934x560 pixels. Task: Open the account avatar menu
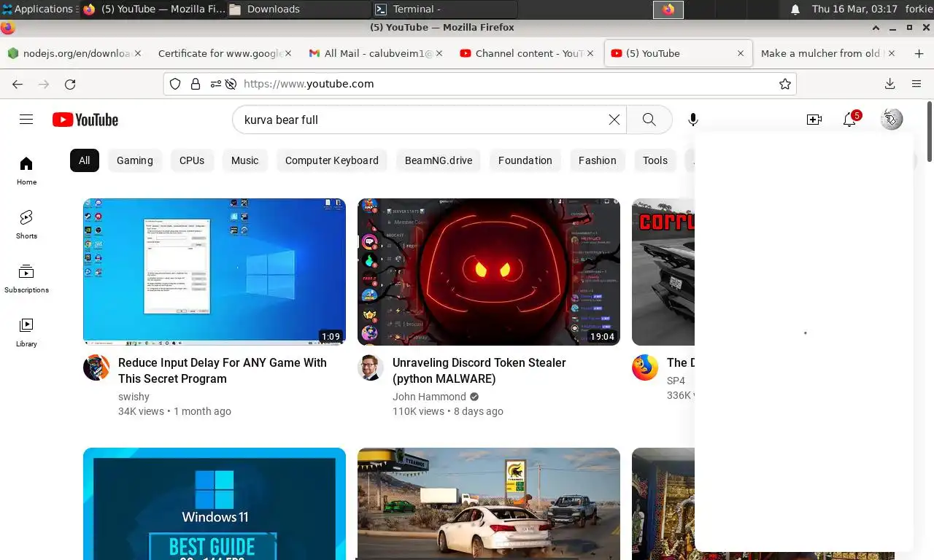pos(892,120)
